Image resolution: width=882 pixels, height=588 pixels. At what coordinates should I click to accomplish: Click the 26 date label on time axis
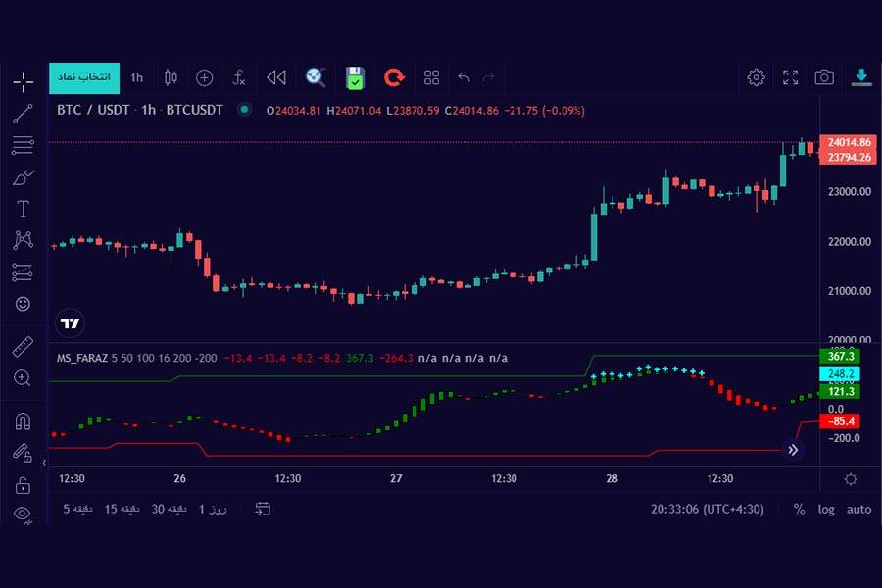point(179,479)
